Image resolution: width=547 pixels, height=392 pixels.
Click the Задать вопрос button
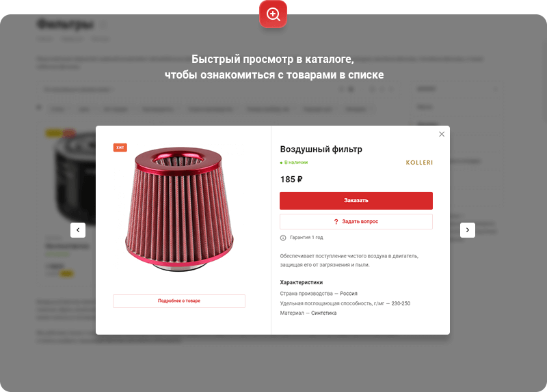point(356,222)
